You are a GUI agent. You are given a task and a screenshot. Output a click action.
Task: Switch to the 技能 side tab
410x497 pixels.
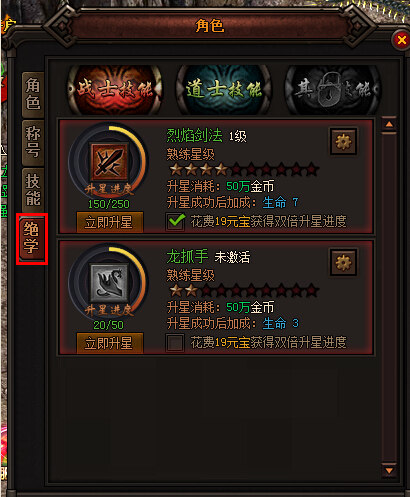pyautogui.click(x=33, y=190)
